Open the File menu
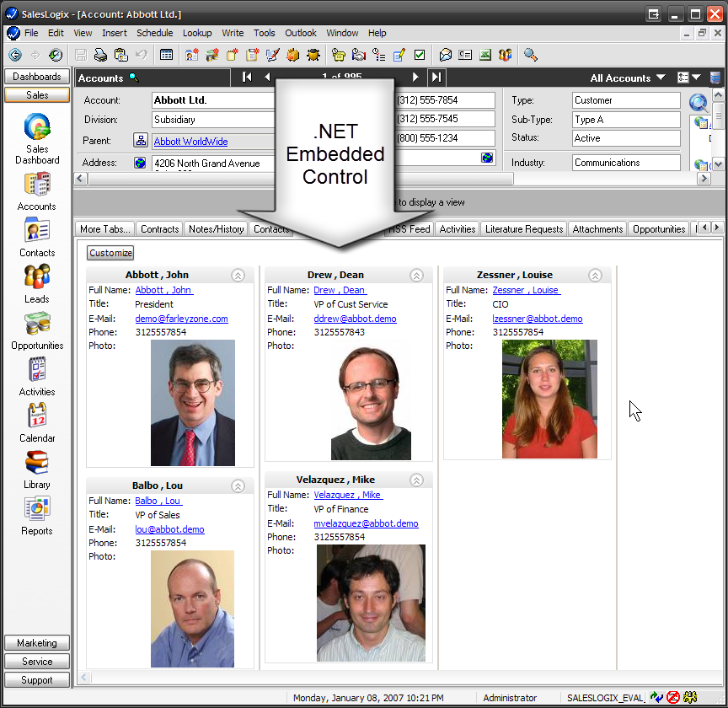The width and height of the screenshot is (728, 708). (x=31, y=33)
